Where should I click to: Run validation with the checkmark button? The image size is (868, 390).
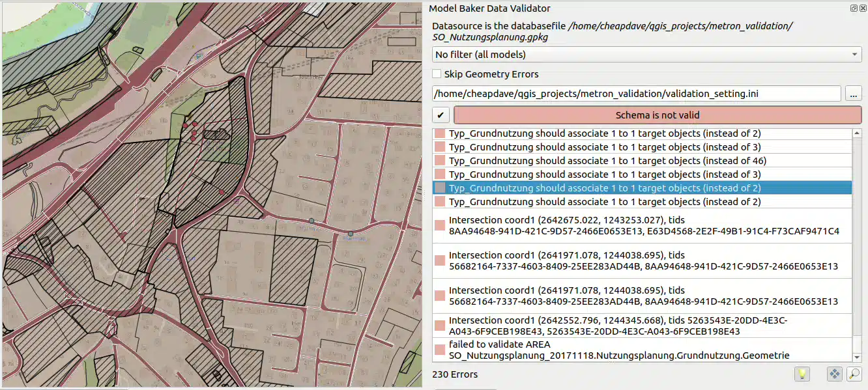click(x=441, y=115)
